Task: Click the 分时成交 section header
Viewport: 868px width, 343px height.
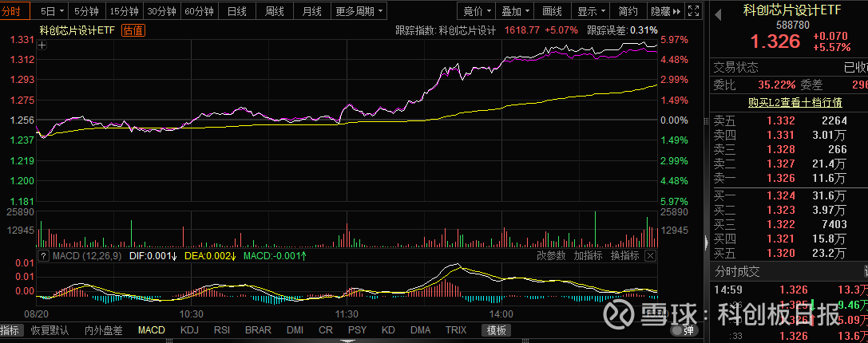Action: 737,272
